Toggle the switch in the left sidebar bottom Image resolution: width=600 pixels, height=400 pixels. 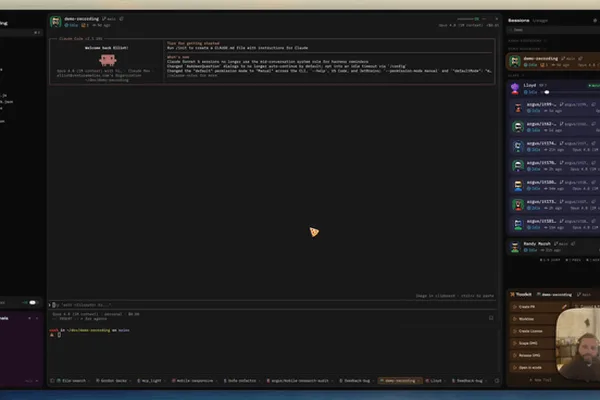tap(31, 303)
